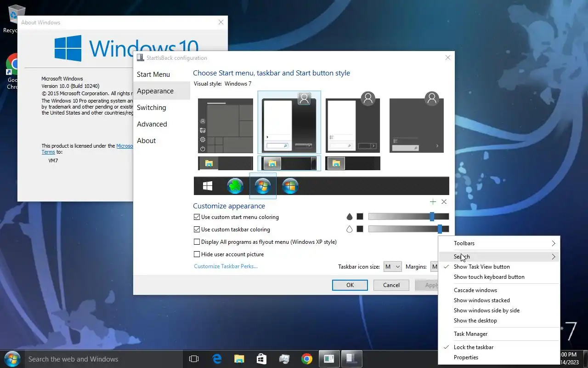
Task: Open the Taskbar icon size dropdown
Action: (392, 267)
